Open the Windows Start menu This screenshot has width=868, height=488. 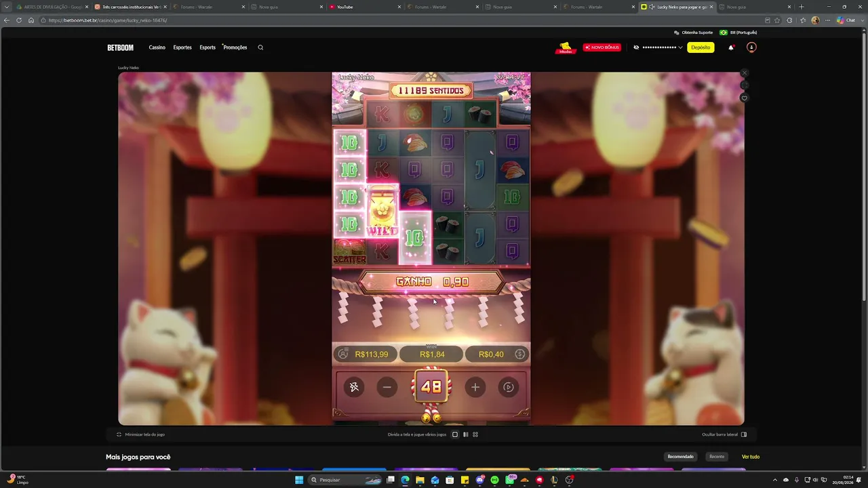click(x=299, y=480)
